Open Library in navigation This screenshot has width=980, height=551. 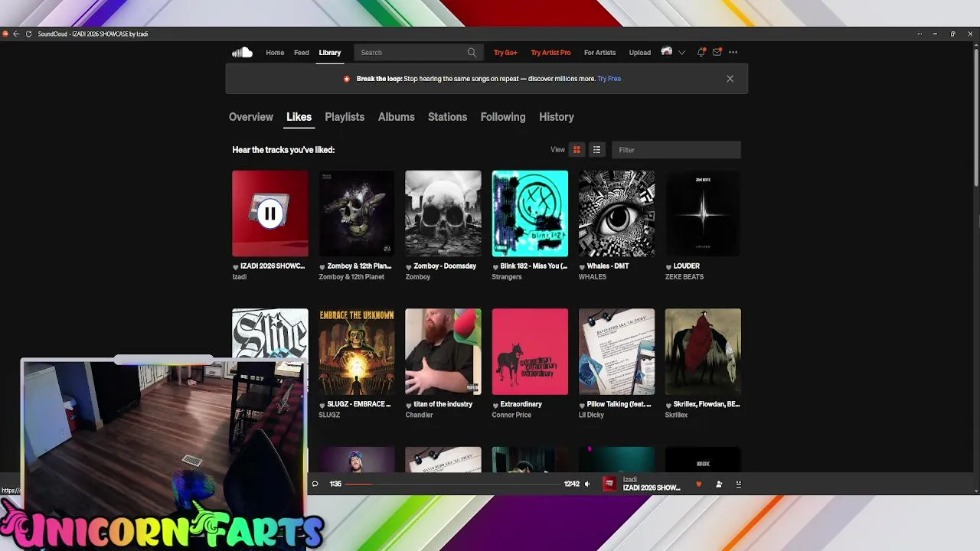(330, 53)
